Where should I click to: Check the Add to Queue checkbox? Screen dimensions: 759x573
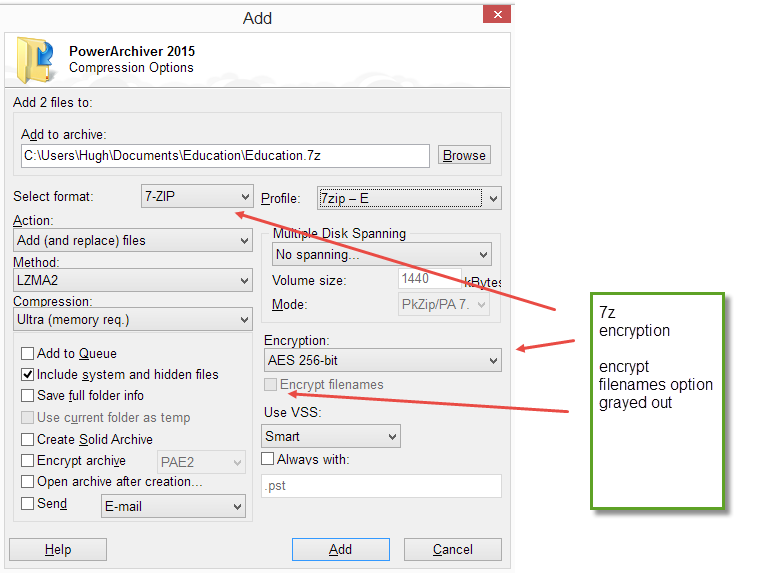click(28, 353)
